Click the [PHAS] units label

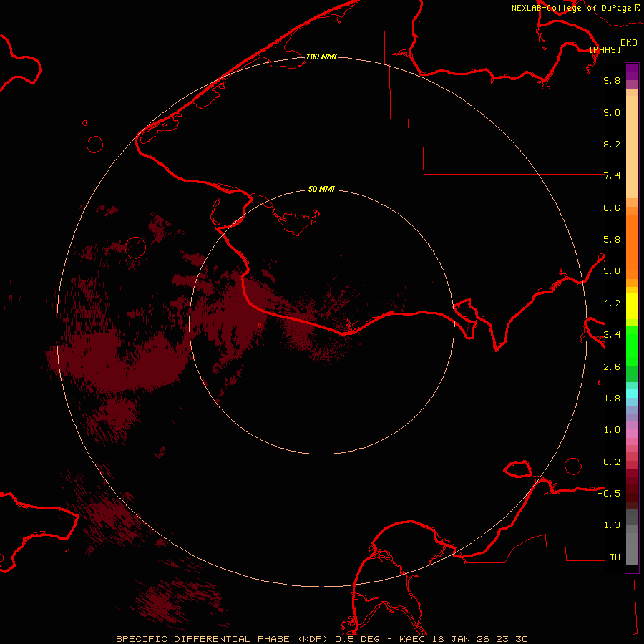click(x=605, y=49)
